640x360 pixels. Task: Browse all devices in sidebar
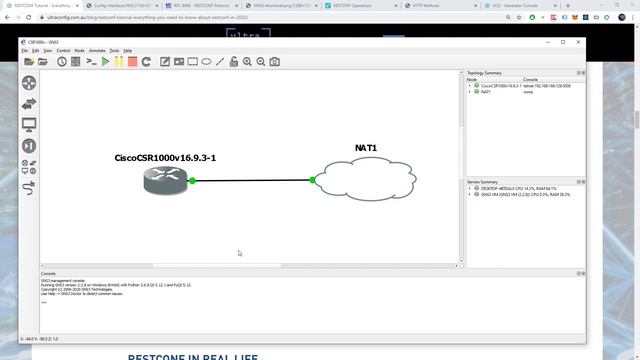click(29, 167)
